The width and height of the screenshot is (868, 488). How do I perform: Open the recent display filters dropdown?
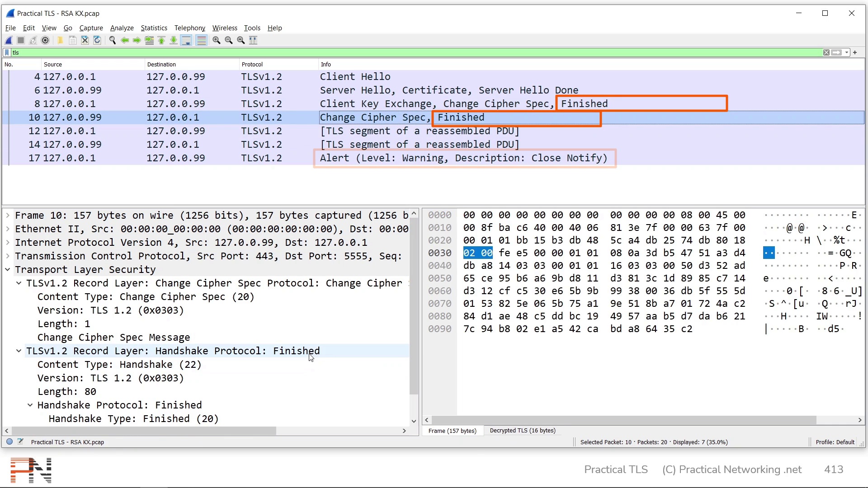point(847,52)
